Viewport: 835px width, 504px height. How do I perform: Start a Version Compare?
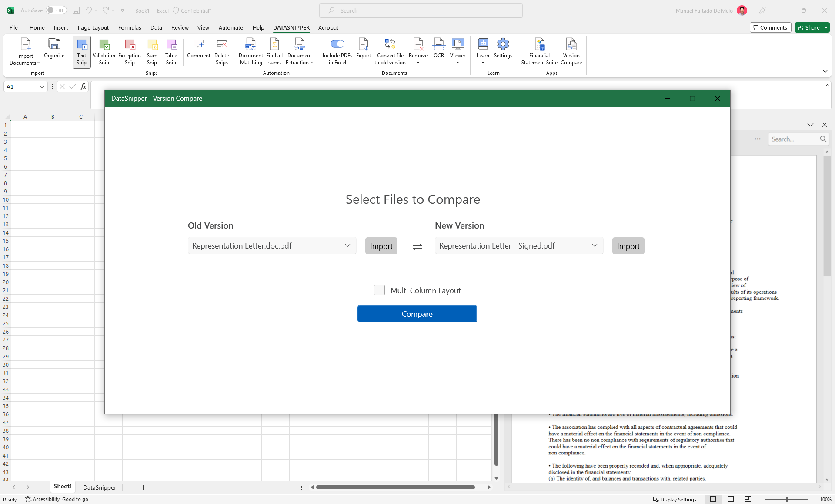[571, 51]
